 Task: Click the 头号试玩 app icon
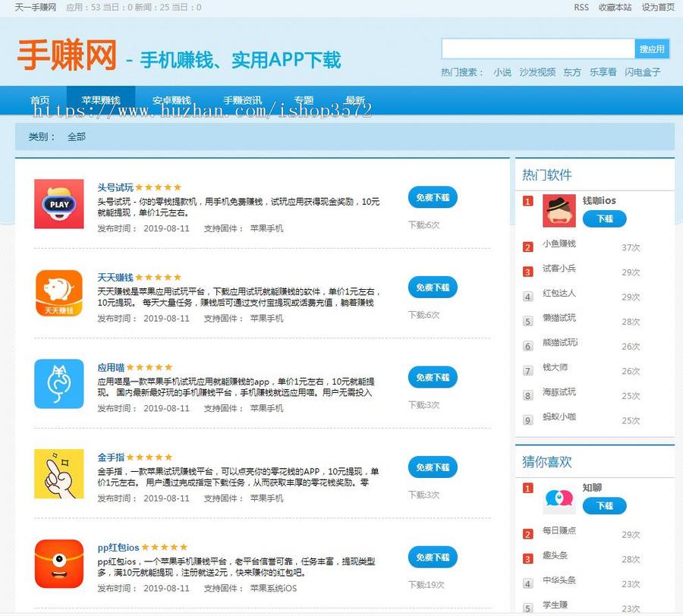[58, 203]
